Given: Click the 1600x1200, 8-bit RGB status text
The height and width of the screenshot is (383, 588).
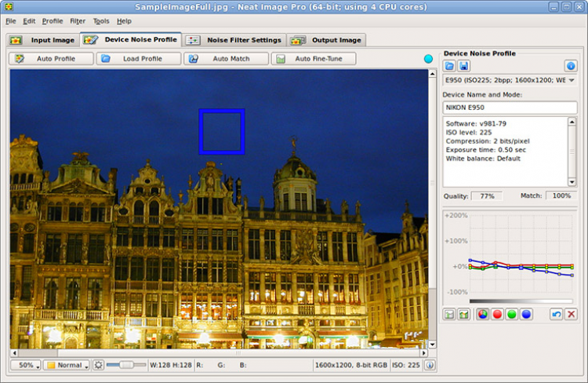Looking at the screenshot, I should pos(351,365).
